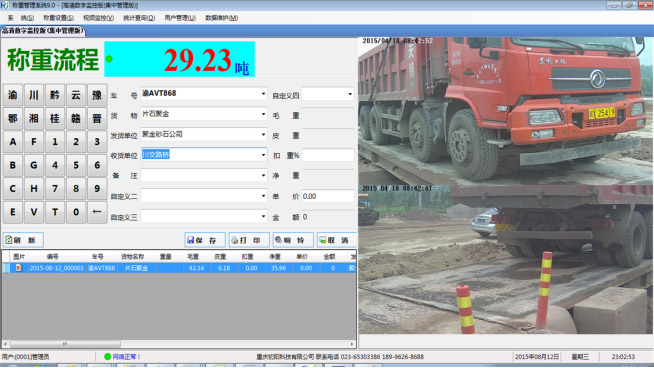The height and width of the screenshot is (368, 654).
Task: Click the 扣重% deduction input field
Action: pos(328,155)
